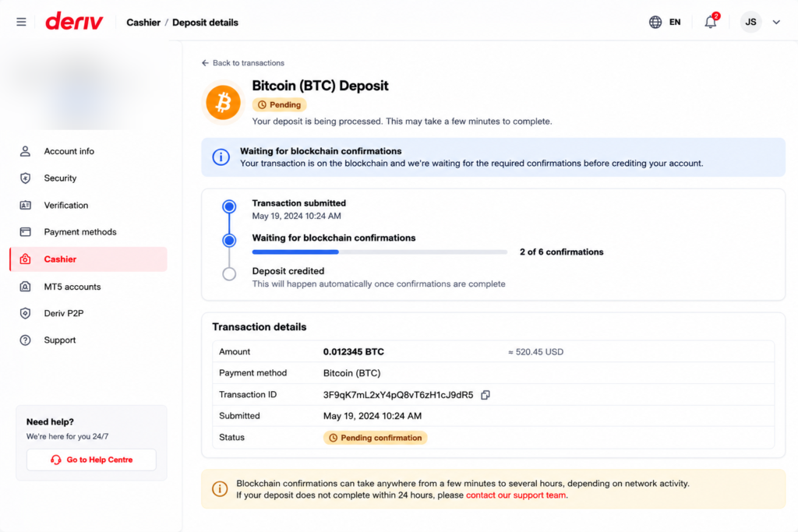Click Payment method value Bitcoin (BTC)
This screenshot has width=798, height=532.
[351, 373]
